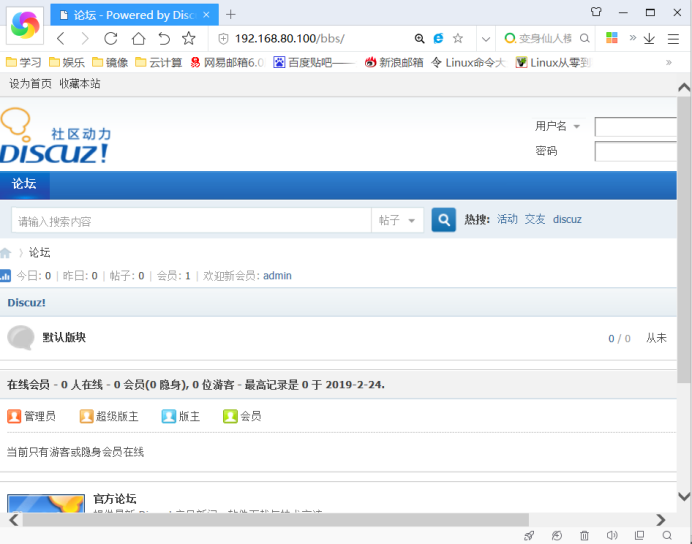Viewport: 692px width, 544px height.
Task: Click the zoom magnifier icon in address bar
Action: 419,39
